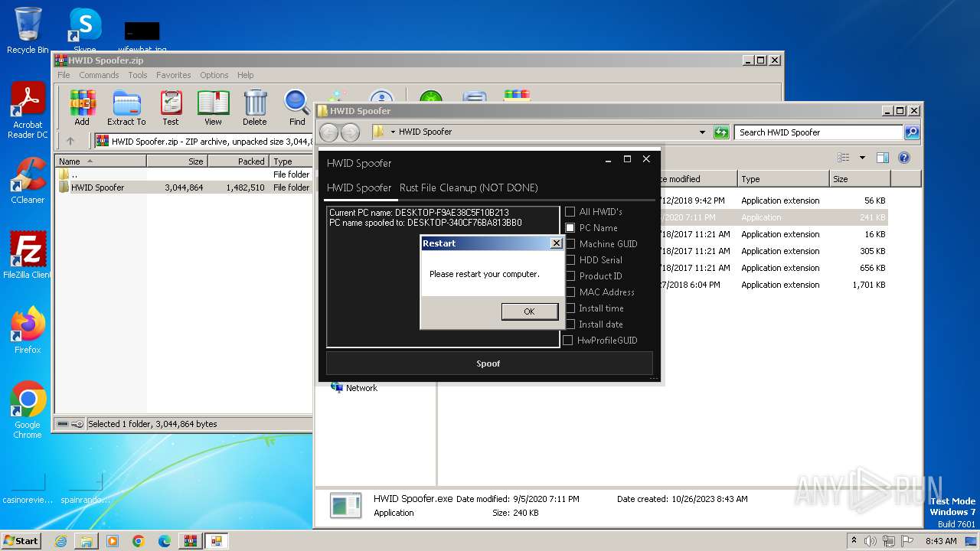Screen dimensions: 980x551
Task: Sort WinRAR list by Name column
Action: (x=101, y=161)
